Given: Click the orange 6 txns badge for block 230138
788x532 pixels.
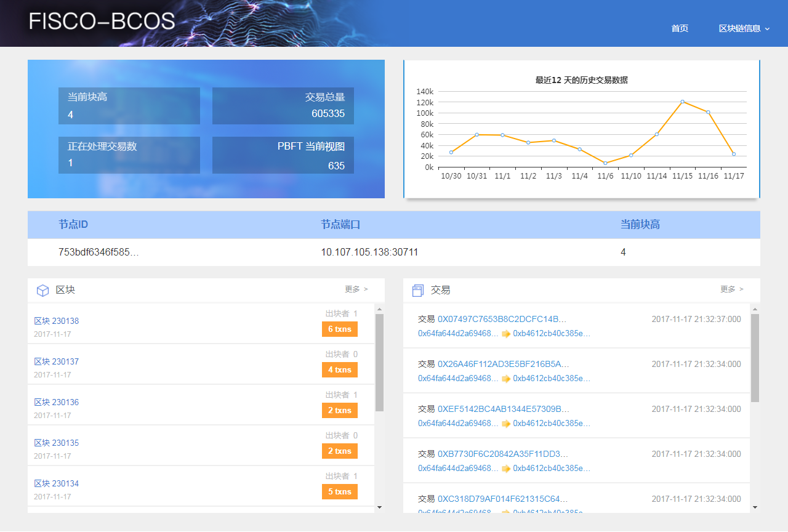Looking at the screenshot, I should coord(339,329).
